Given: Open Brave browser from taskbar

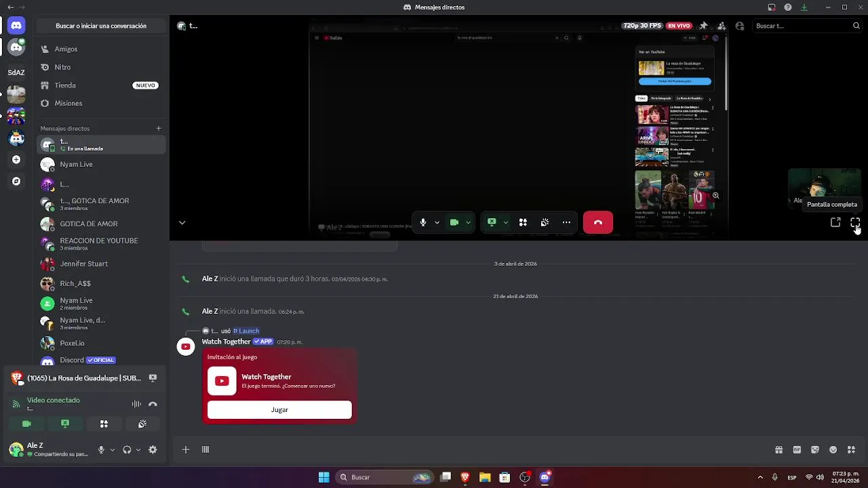Looking at the screenshot, I should coord(465,477).
